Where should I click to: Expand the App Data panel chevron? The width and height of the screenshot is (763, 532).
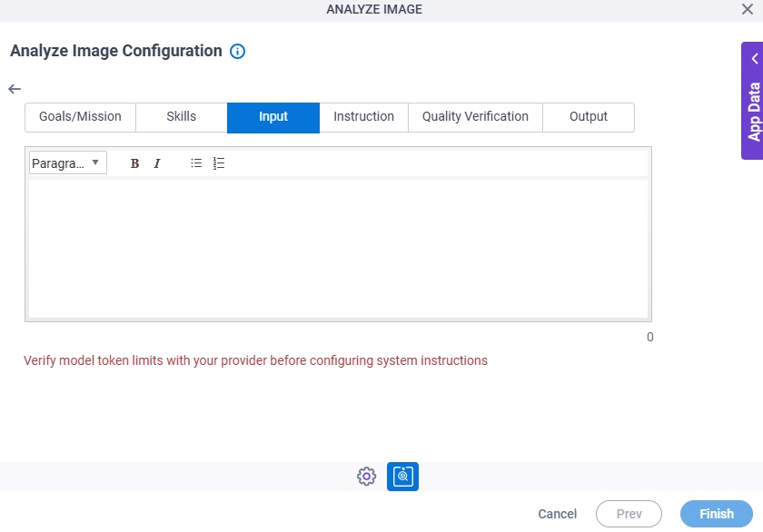755,59
